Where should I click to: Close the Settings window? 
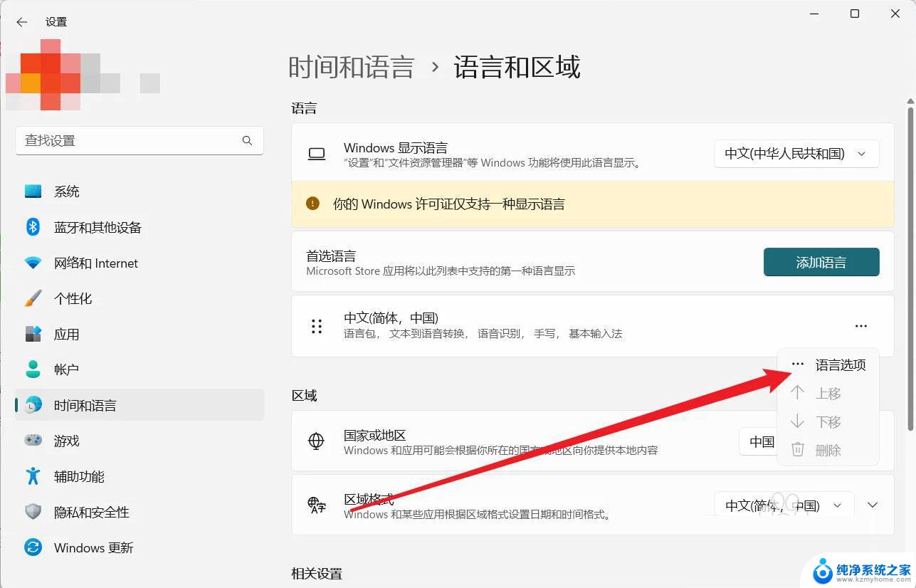(895, 14)
